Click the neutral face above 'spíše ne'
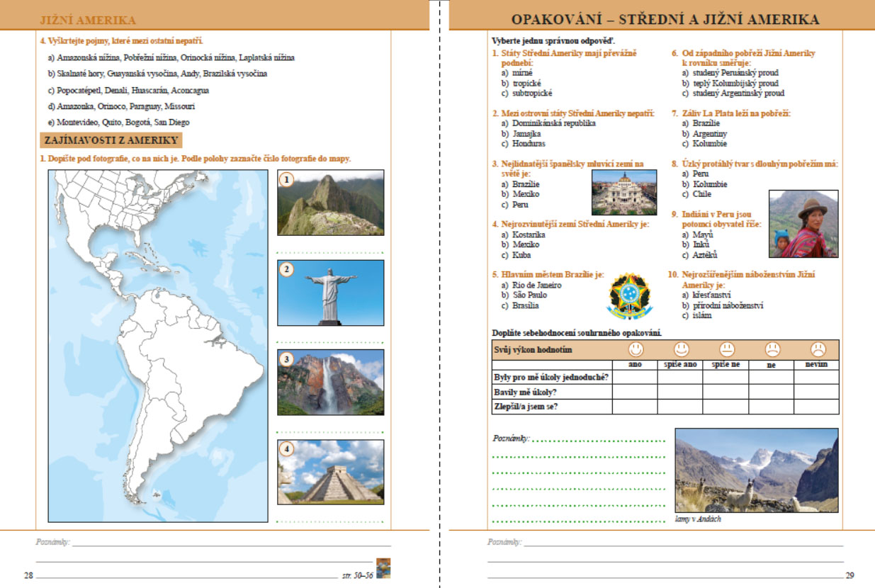 [x=727, y=349]
